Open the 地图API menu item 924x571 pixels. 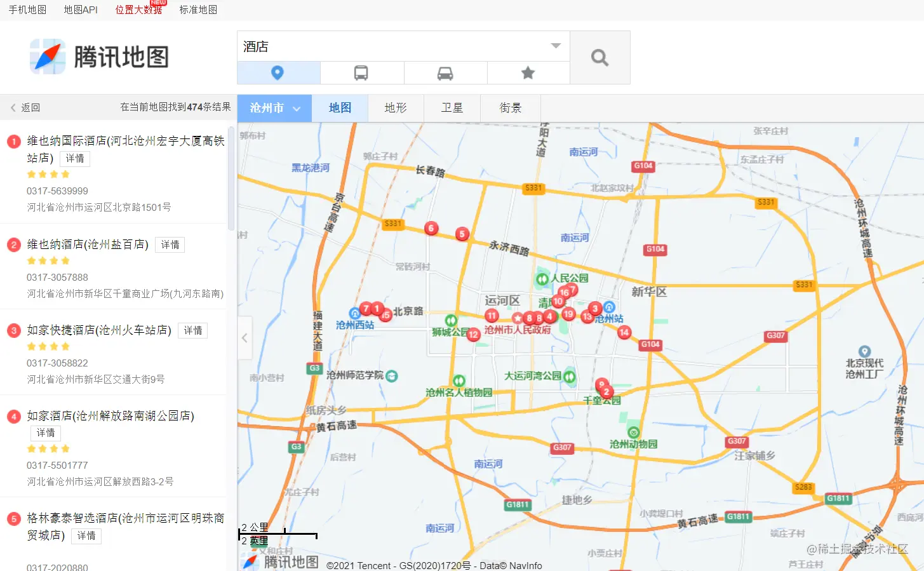(80, 9)
